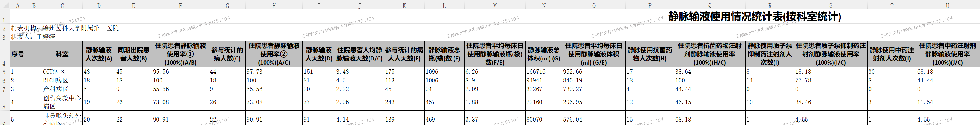Click row 5 header number
This screenshot has height=125, width=980.
(4, 72)
